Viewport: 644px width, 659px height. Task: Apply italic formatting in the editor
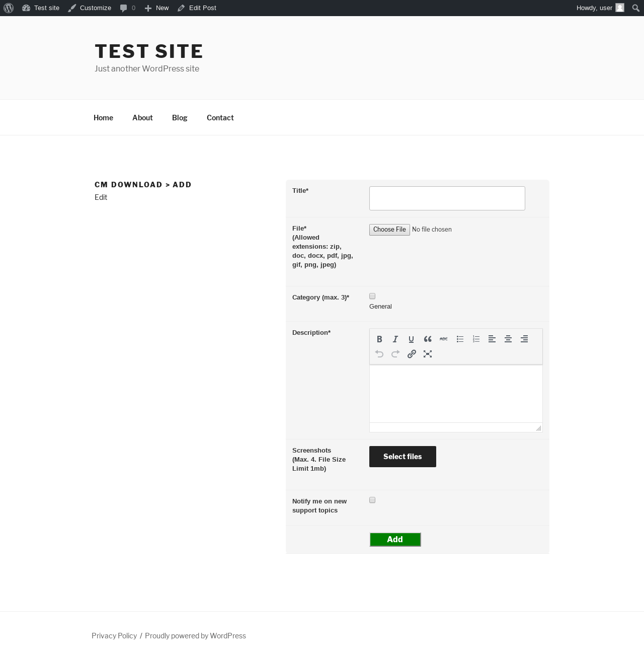pos(395,339)
